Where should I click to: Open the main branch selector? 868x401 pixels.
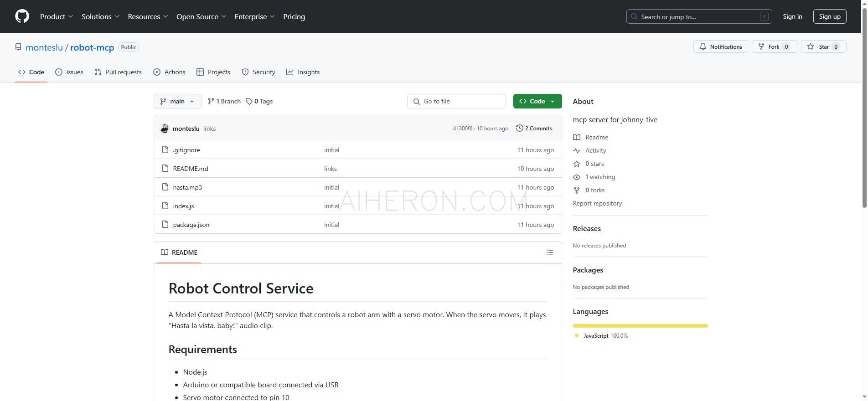177,101
